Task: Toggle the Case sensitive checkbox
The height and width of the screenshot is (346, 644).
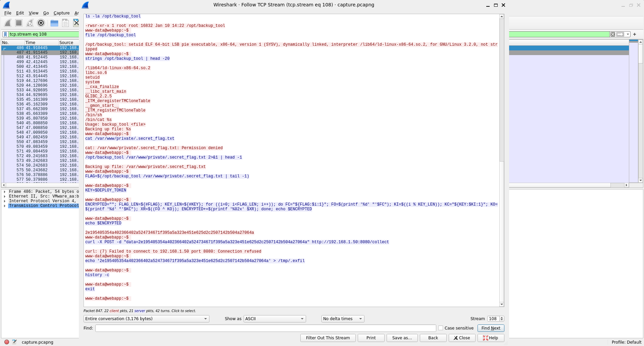Action: coord(441,328)
